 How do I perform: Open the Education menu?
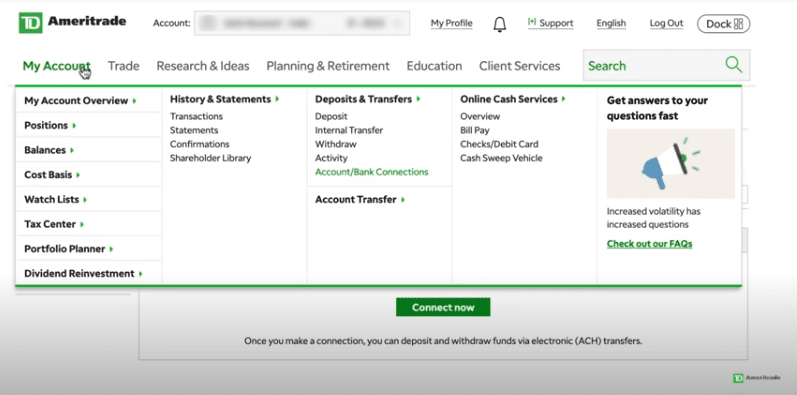coord(434,66)
